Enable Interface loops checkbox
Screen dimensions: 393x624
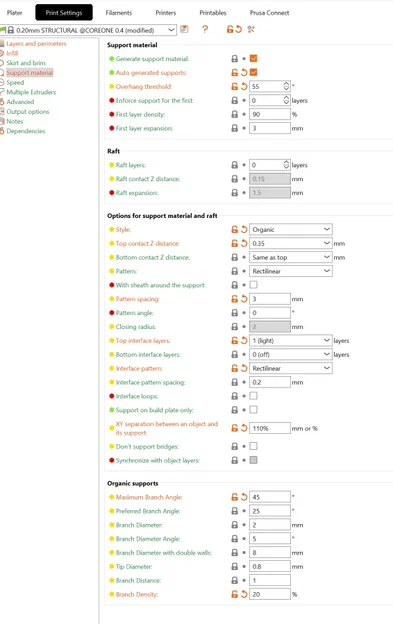[253, 396]
